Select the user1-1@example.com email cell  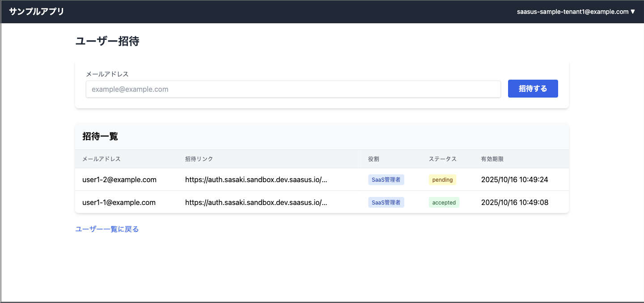point(119,202)
